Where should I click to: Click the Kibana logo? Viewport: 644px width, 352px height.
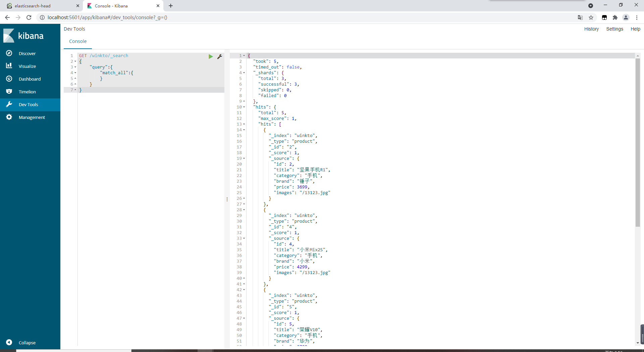(x=23, y=36)
